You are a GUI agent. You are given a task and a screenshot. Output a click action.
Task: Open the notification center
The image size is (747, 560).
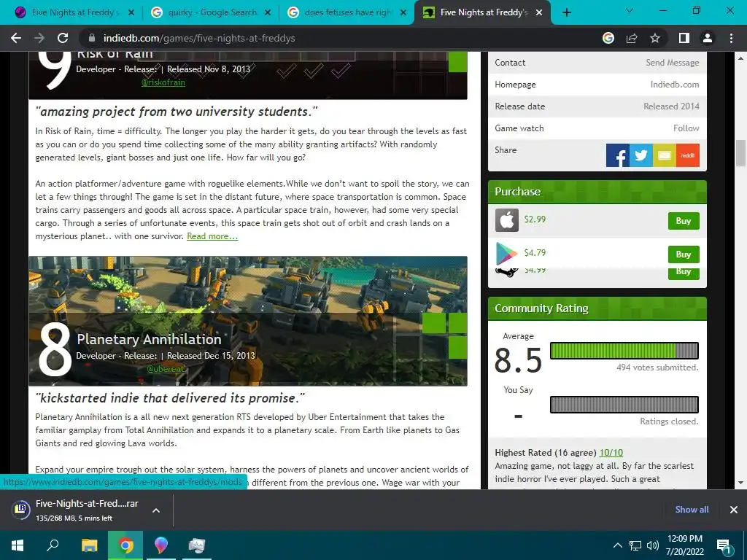click(x=724, y=545)
